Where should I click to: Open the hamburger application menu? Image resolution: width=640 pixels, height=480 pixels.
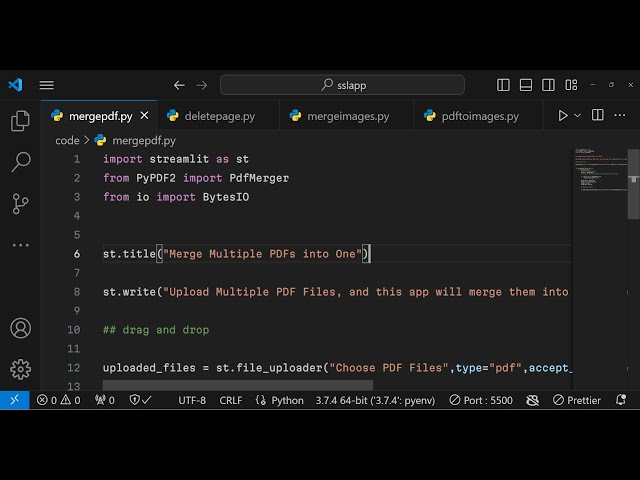click(x=47, y=85)
